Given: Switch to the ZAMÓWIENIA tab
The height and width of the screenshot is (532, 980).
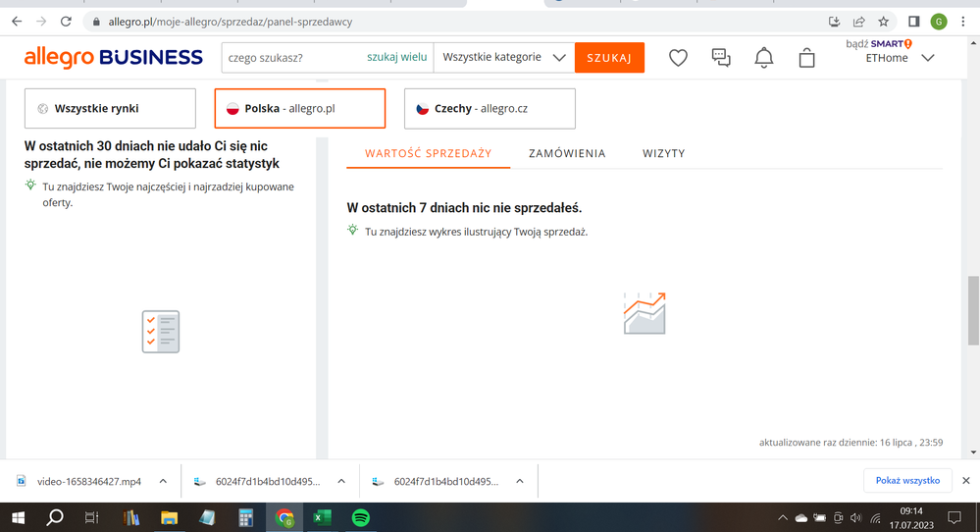Looking at the screenshot, I should coord(567,153).
